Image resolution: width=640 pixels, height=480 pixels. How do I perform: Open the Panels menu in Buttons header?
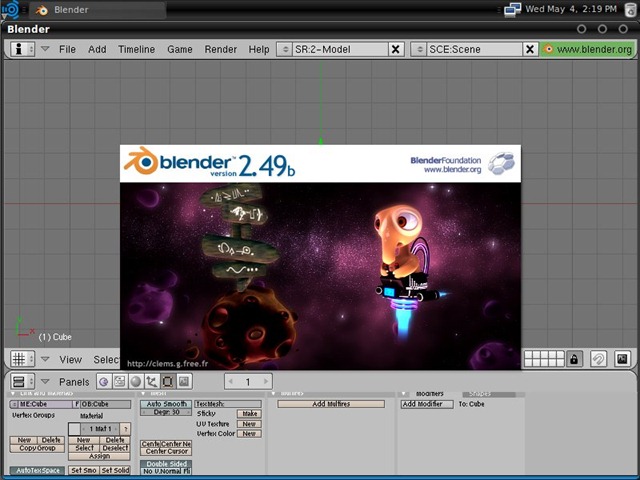[x=74, y=382]
